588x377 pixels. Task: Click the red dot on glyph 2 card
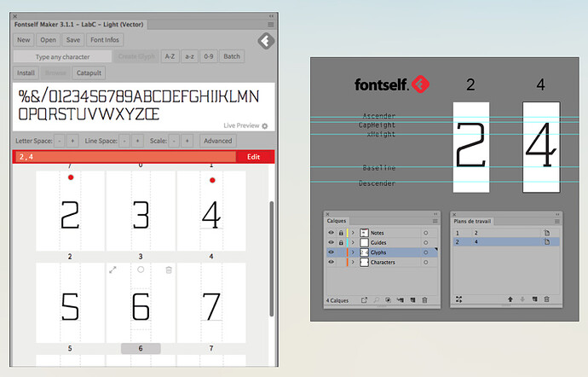[71, 177]
